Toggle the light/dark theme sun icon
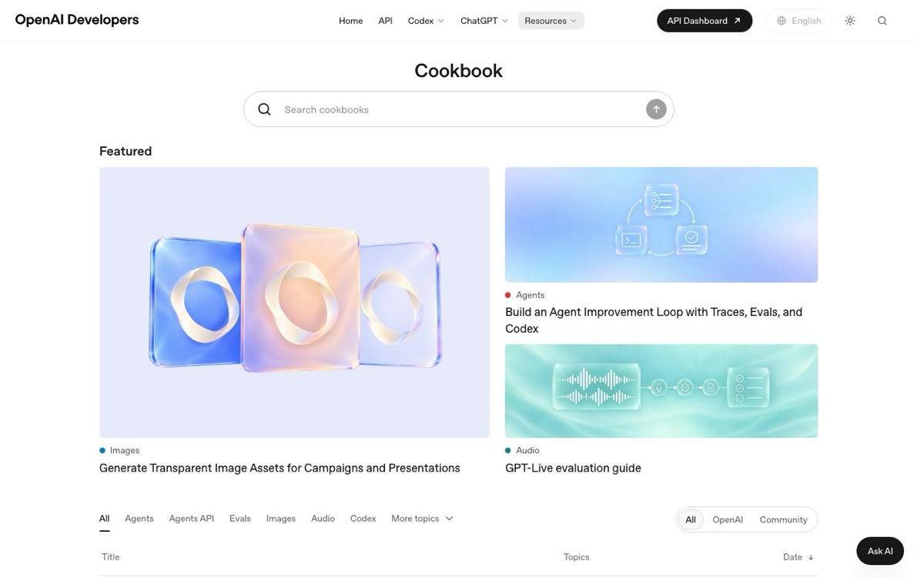This screenshot has height=578, width=924. coord(850,21)
